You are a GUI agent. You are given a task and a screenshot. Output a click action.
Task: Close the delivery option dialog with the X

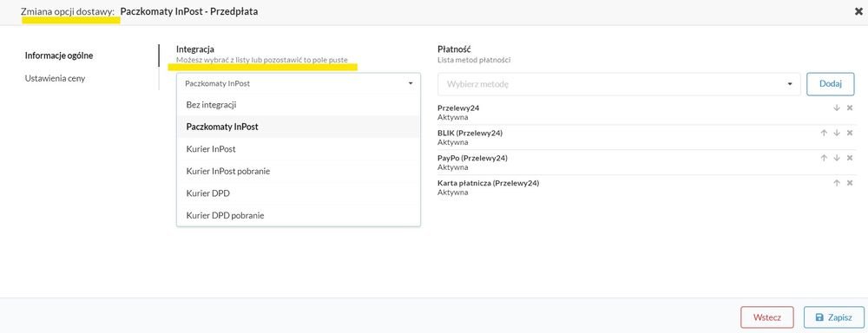(x=858, y=11)
